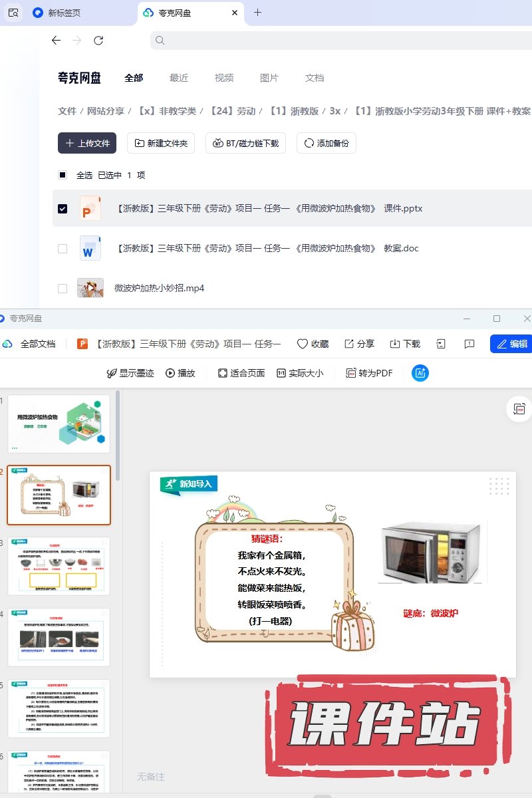The width and height of the screenshot is (532, 798).
Task: Click 转为PDF in the viewer toolbar
Action: tap(370, 373)
